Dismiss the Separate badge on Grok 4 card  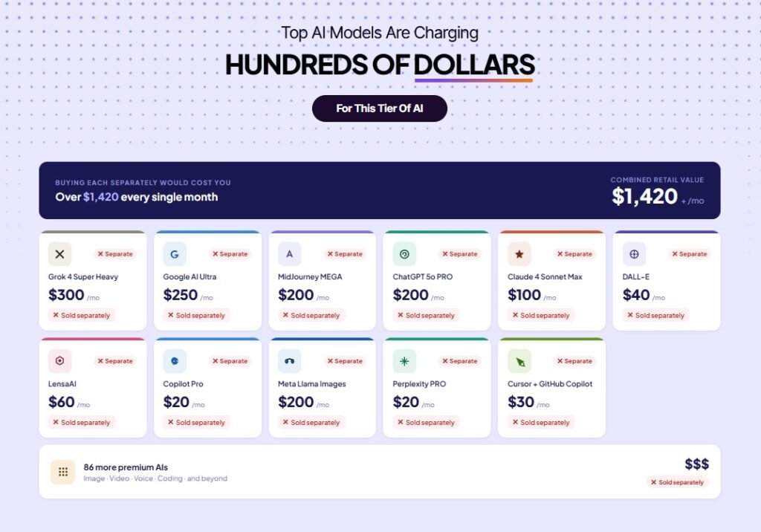(x=115, y=253)
